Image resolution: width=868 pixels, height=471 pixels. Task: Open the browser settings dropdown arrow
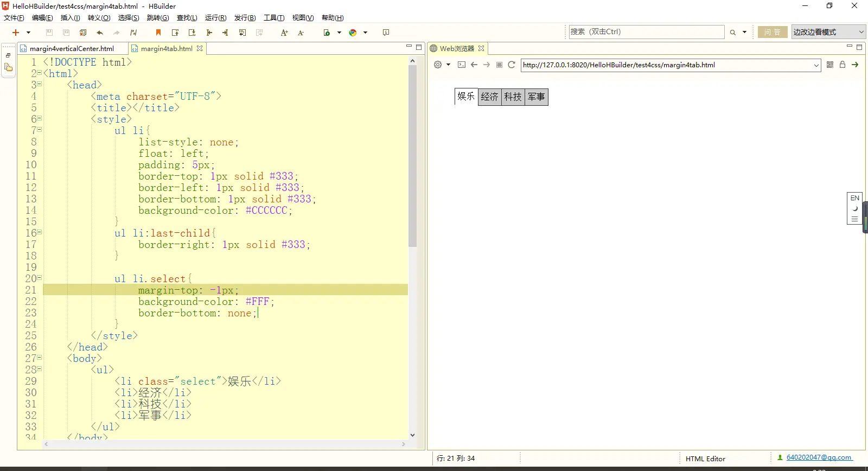pos(448,65)
